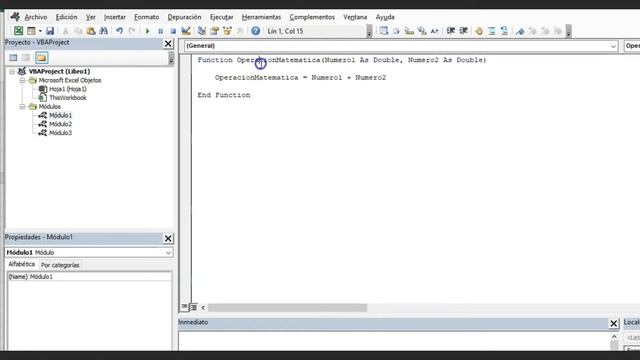Collapse the VBAProject (Libro1) tree node

click(12, 71)
